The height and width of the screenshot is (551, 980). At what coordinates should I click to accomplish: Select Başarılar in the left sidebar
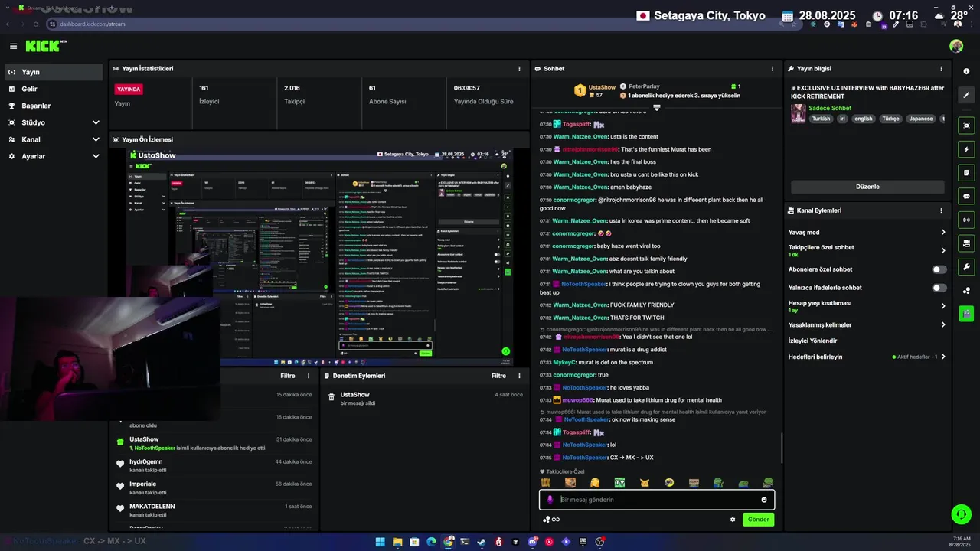click(x=54, y=106)
